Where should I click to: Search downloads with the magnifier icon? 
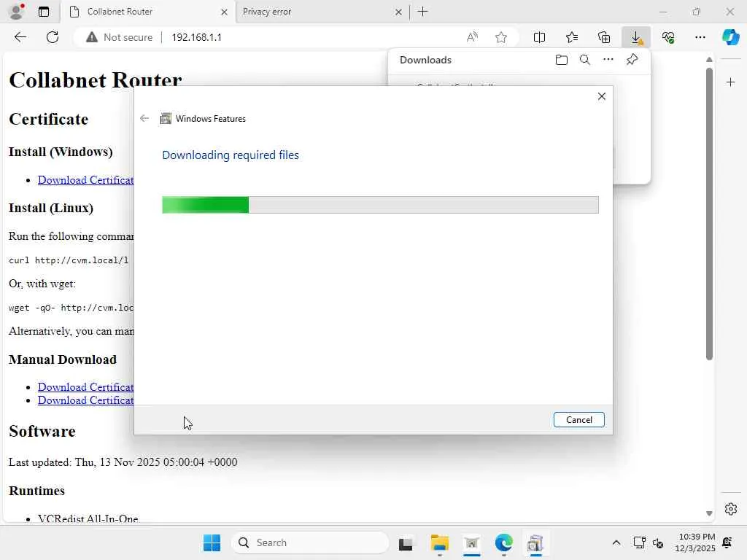pos(585,60)
